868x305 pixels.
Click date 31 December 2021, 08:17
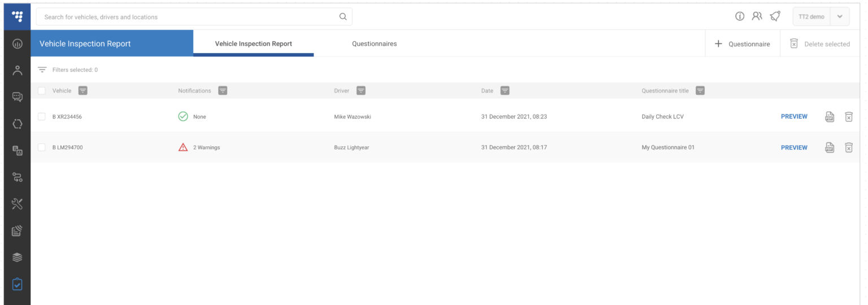(x=514, y=147)
